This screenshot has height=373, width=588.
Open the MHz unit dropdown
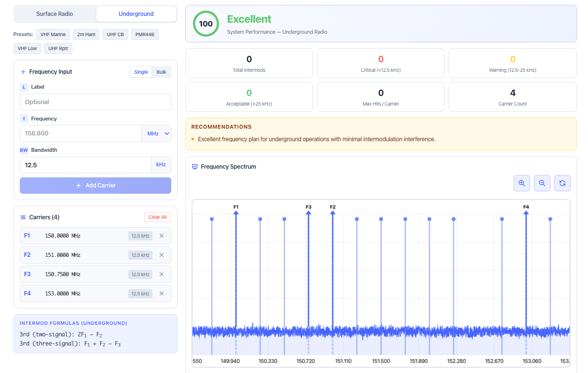pos(156,133)
